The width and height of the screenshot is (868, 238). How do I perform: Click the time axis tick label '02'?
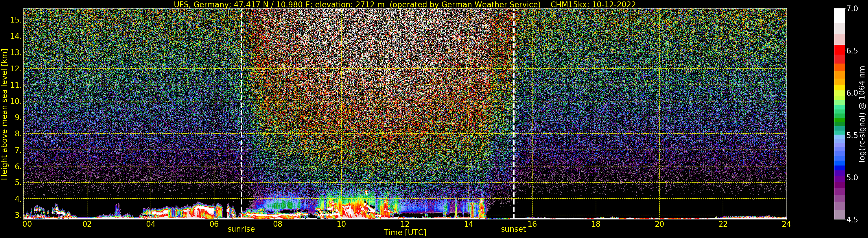point(87,224)
